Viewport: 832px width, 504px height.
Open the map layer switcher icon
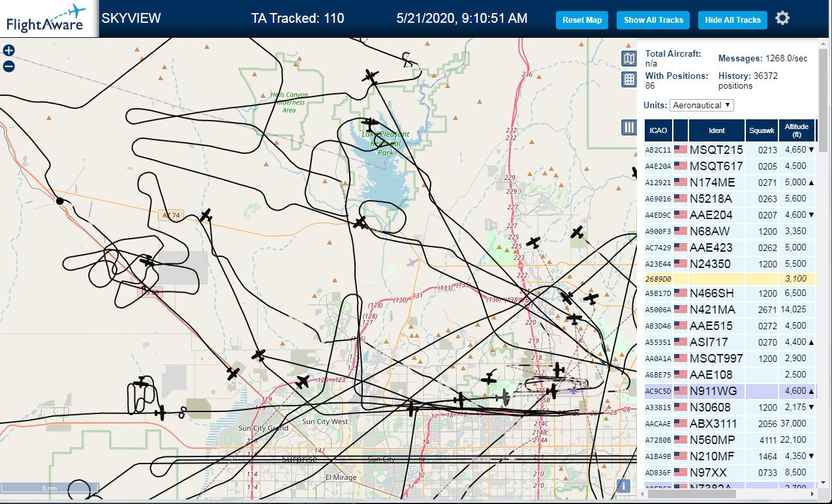629,59
